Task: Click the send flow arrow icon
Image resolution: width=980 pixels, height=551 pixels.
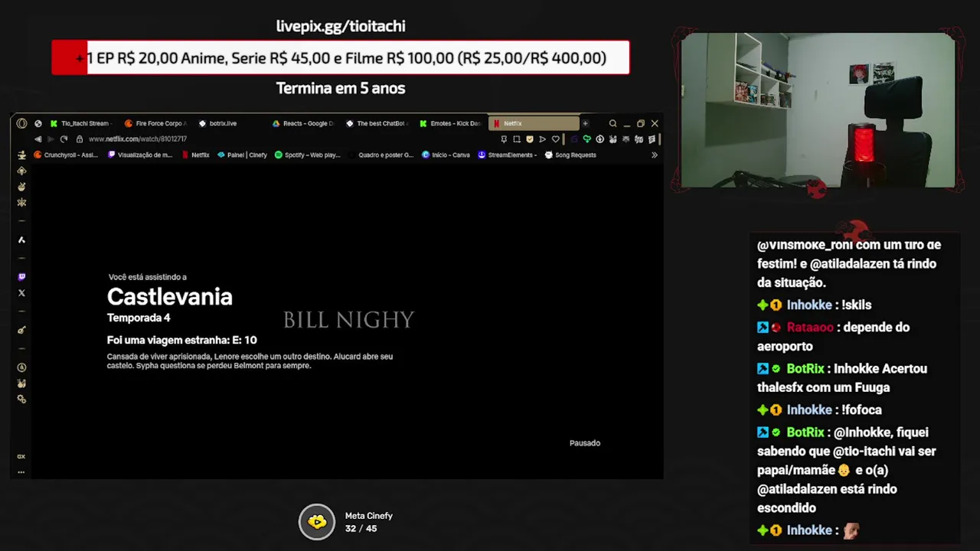Action: click(x=543, y=139)
